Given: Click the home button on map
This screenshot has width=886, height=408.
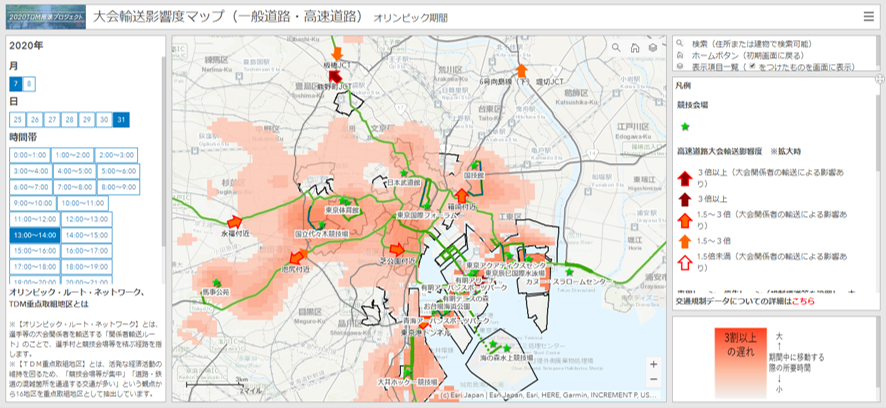Looking at the screenshot, I should (633, 47).
